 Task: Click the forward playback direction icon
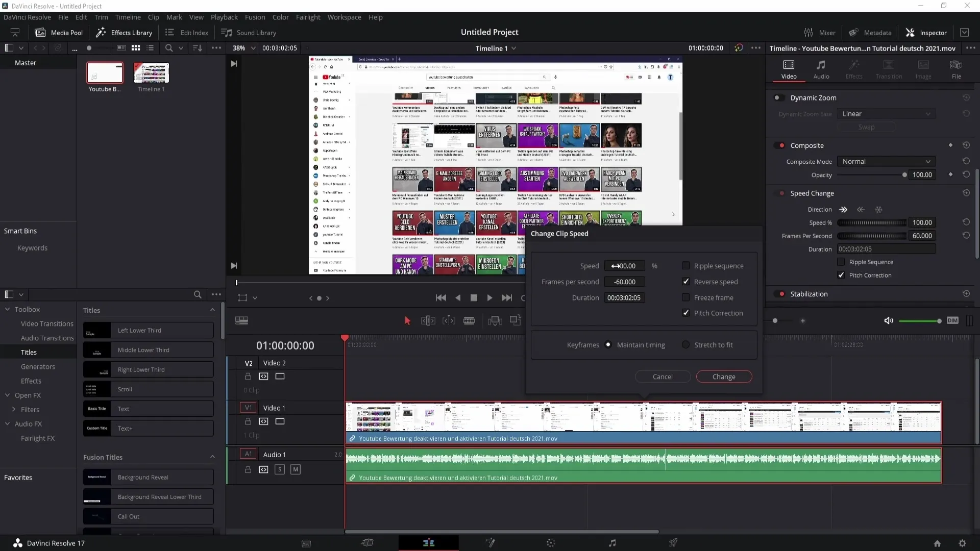click(x=843, y=209)
